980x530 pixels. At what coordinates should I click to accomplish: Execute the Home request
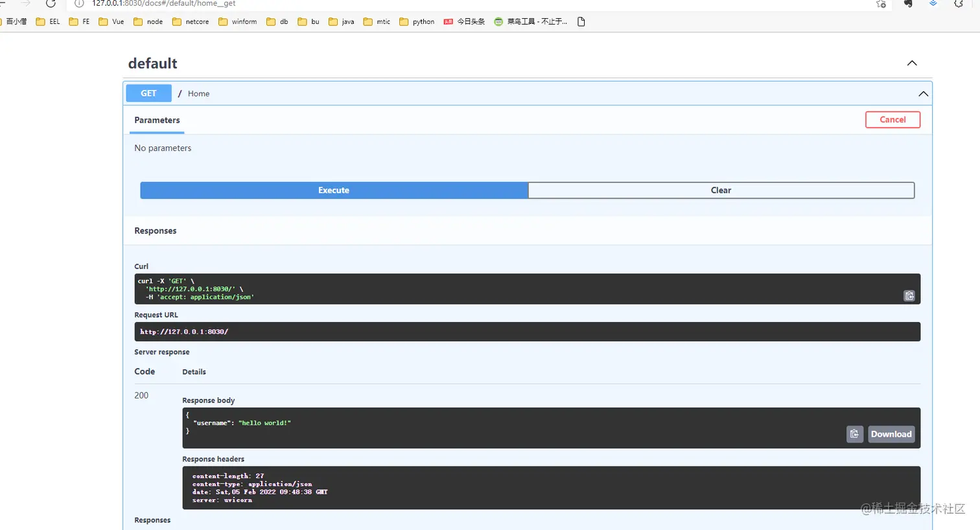334,190
